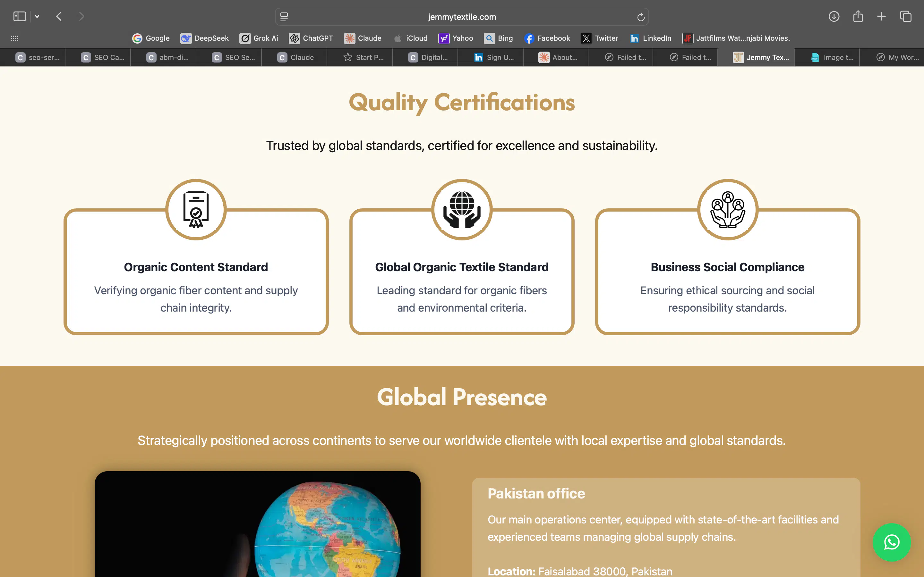This screenshot has height=577, width=924.
Task: Open the ChatGPT bookmark
Action: (311, 38)
